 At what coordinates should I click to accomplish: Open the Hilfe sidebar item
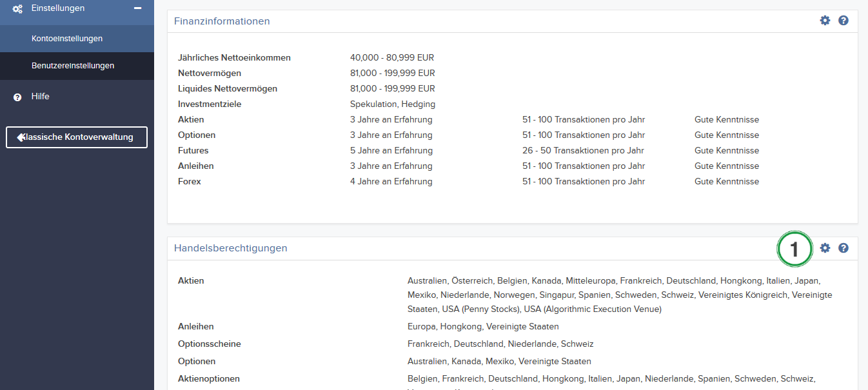pos(77,97)
